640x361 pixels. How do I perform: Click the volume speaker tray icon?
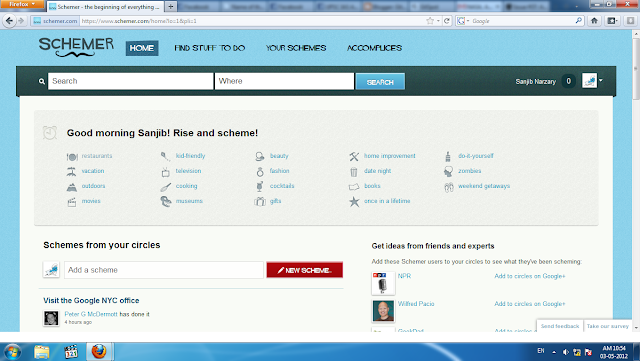coord(566,352)
